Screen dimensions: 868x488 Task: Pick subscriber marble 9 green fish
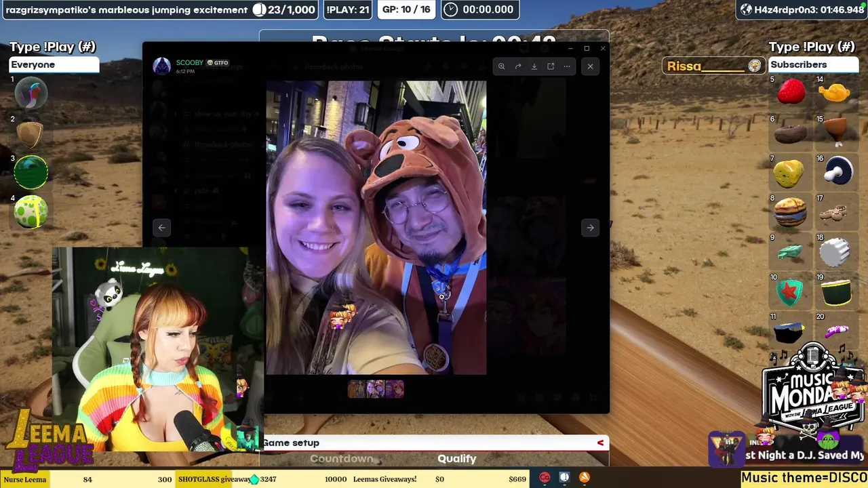[790, 252]
